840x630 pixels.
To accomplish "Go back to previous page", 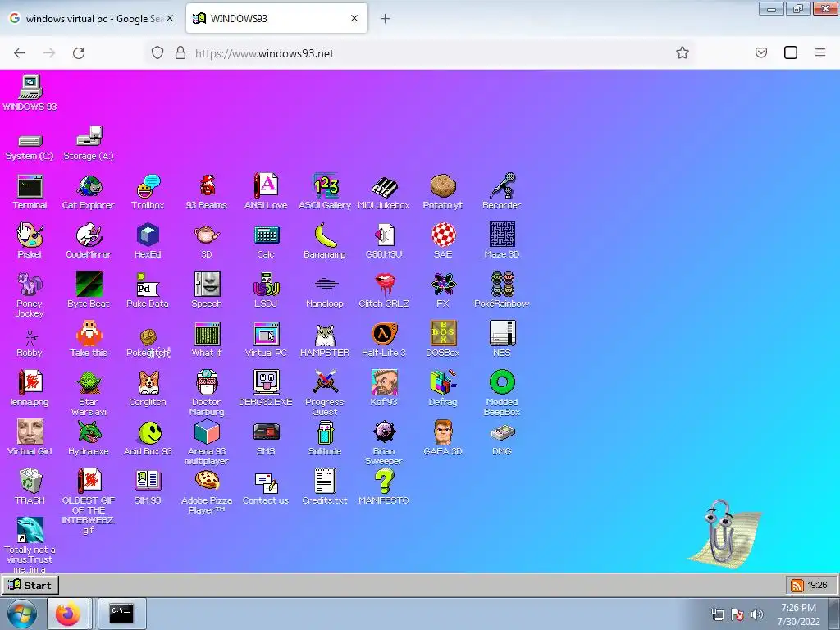I will click(x=20, y=53).
